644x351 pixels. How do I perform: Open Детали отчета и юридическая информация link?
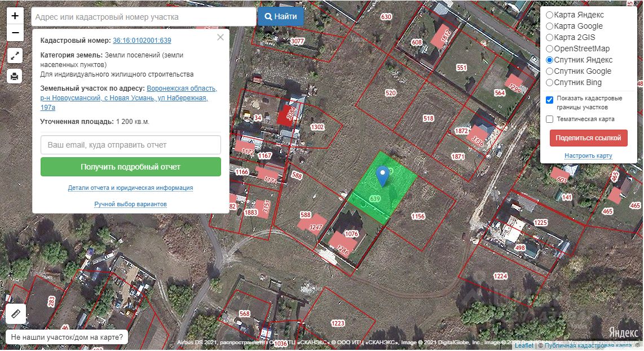131,188
